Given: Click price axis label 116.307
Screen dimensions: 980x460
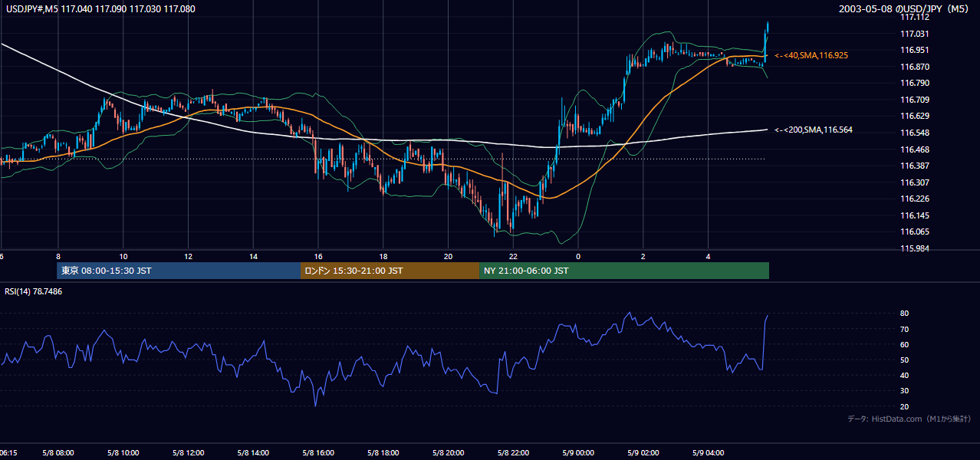Looking at the screenshot, I should pyautogui.click(x=915, y=182).
